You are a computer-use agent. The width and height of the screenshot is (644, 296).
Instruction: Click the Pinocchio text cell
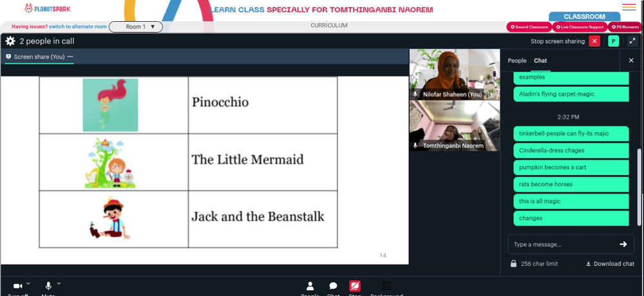[263, 105]
